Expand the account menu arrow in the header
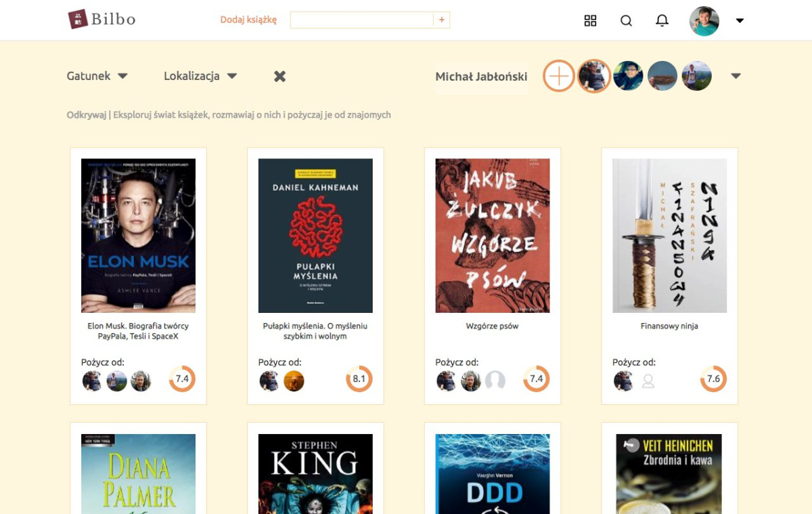812x514 pixels. [739, 21]
